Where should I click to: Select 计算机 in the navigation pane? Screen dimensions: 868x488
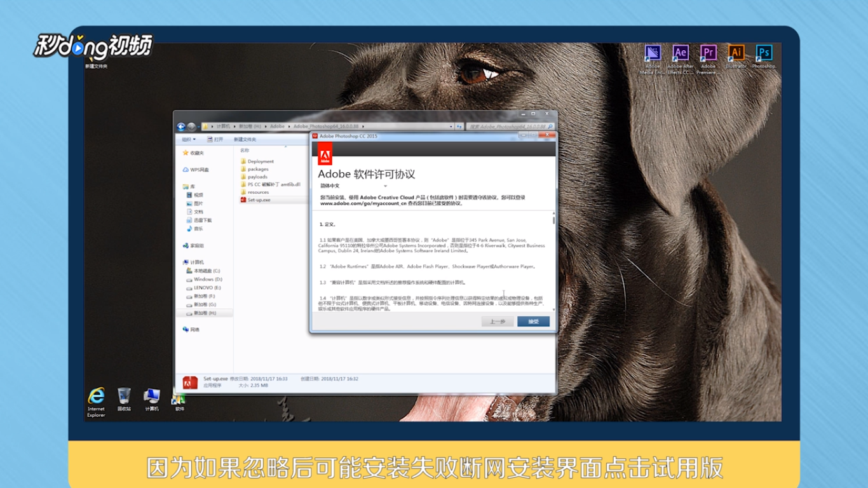tap(193, 262)
